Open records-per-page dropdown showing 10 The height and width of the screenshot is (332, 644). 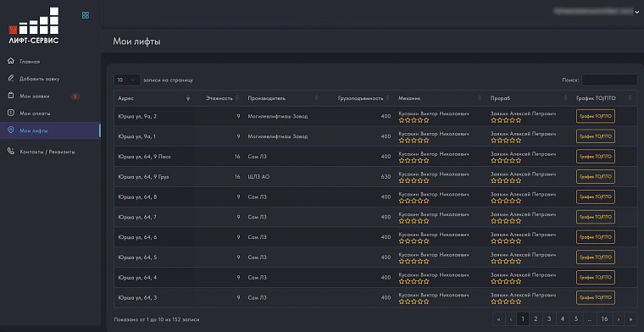click(127, 80)
